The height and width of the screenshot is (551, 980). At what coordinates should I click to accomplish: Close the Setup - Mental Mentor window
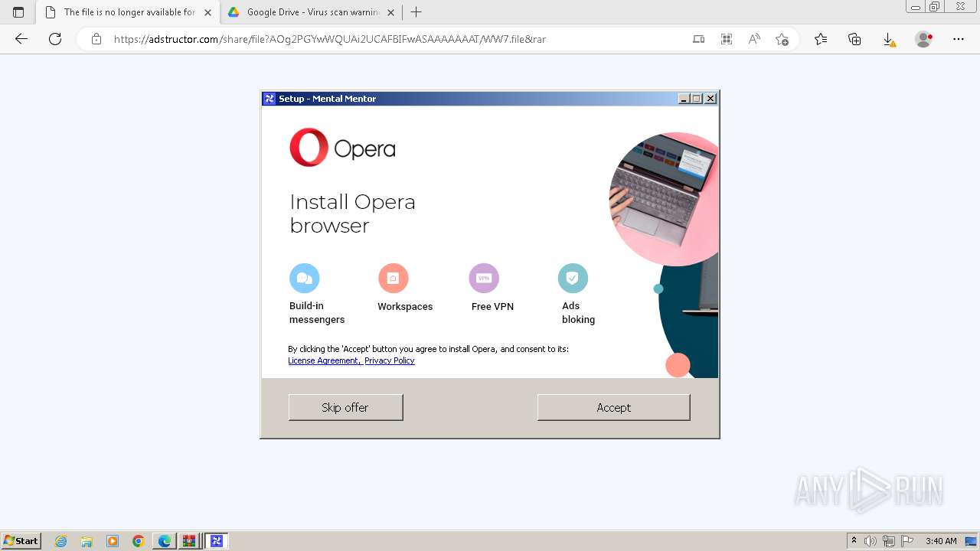pyautogui.click(x=710, y=99)
